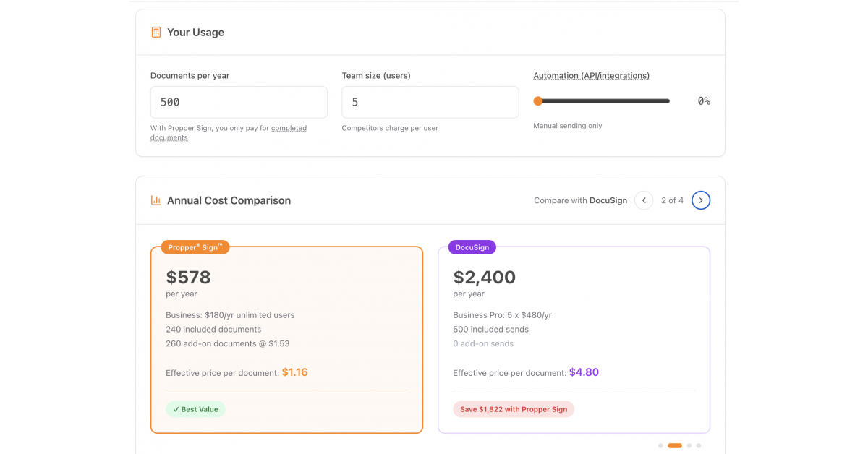The height and width of the screenshot is (454, 868).
Task: Click the checkmark inside the Best Value badge
Action: 176,409
